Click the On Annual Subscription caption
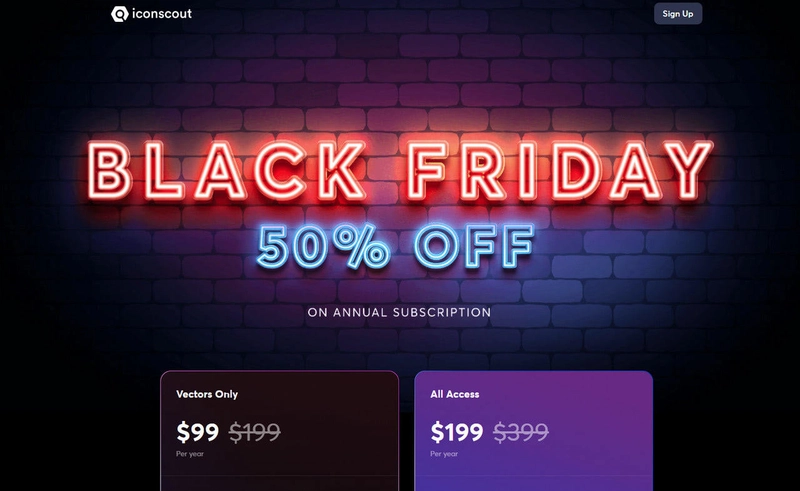Screen dimensions: 800x491 (399, 312)
